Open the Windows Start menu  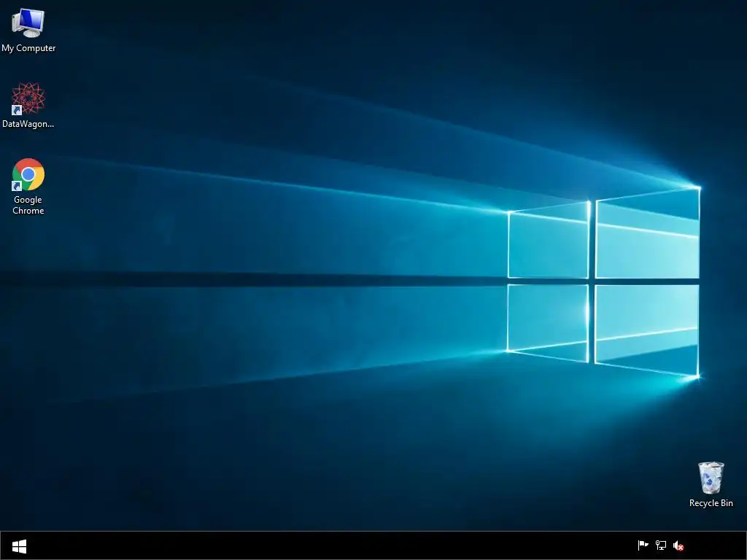tap(19, 545)
